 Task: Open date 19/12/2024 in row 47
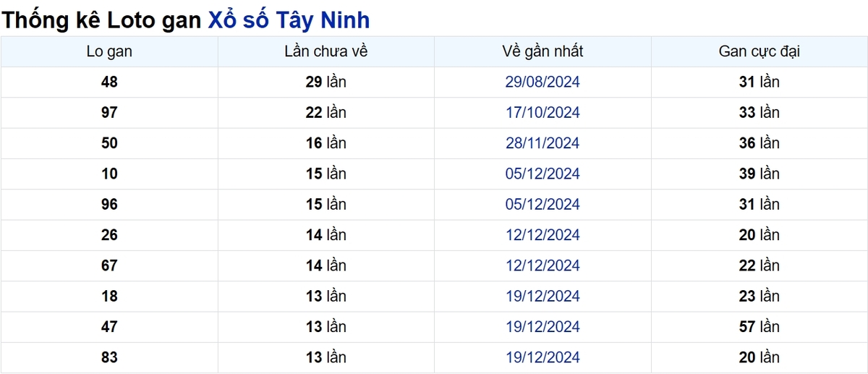pos(542,327)
